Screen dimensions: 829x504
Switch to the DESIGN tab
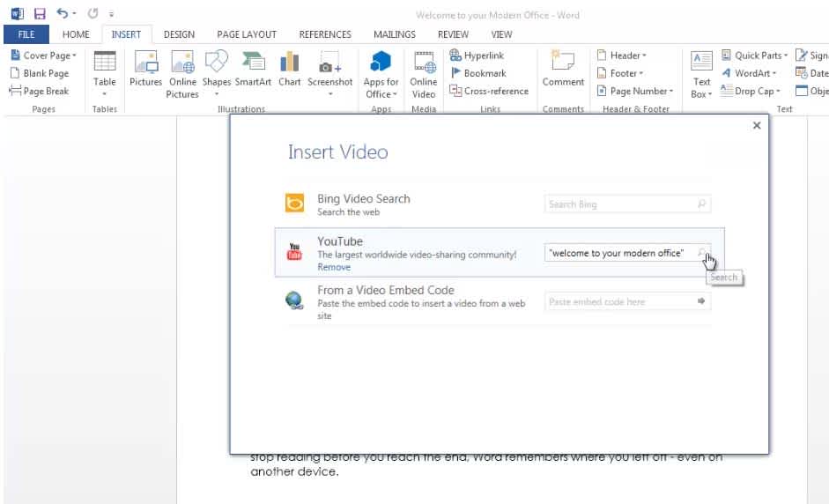pyautogui.click(x=179, y=34)
